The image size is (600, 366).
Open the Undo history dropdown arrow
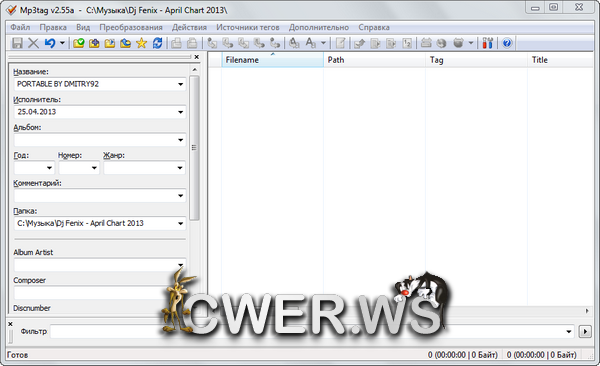[x=62, y=43]
